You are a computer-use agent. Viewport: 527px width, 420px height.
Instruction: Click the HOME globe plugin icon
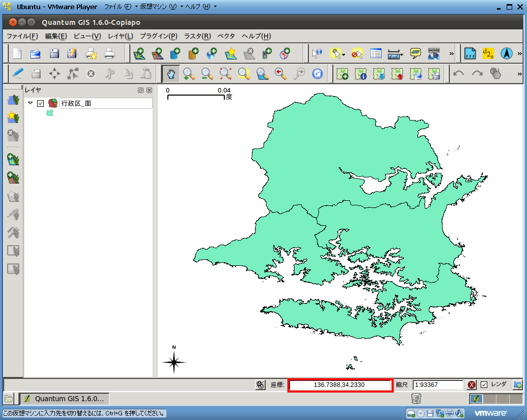[434, 53]
